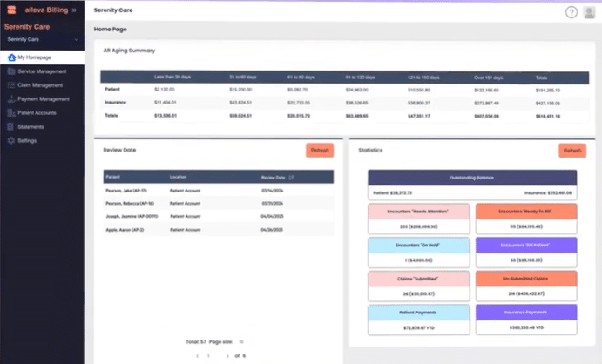Click the Claim Management list icon
This screenshot has height=364, width=602.
(x=11, y=85)
